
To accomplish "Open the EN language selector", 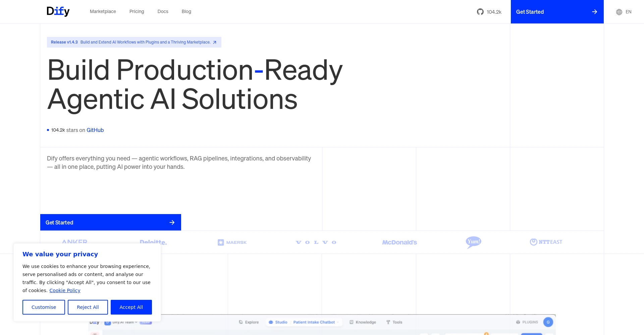I will (x=629, y=12).
